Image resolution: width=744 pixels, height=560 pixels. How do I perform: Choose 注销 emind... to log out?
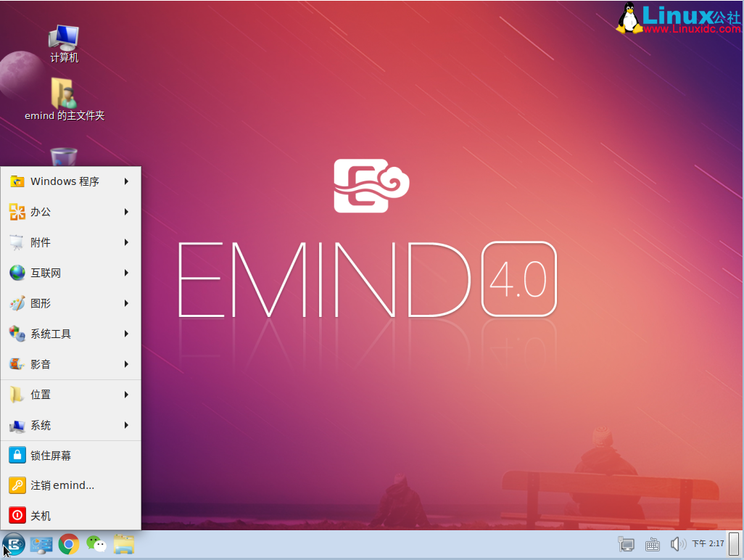[62, 485]
